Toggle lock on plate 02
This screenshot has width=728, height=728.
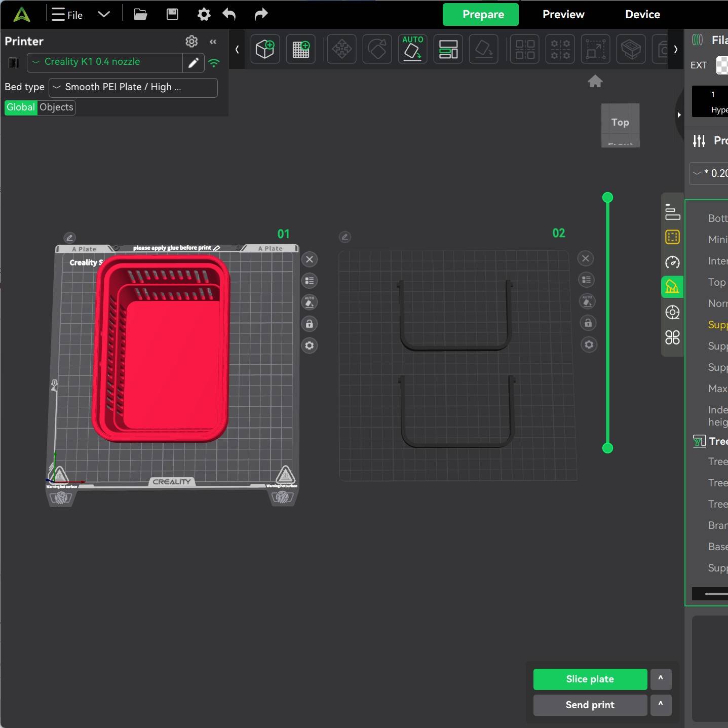(x=588, y=323)
